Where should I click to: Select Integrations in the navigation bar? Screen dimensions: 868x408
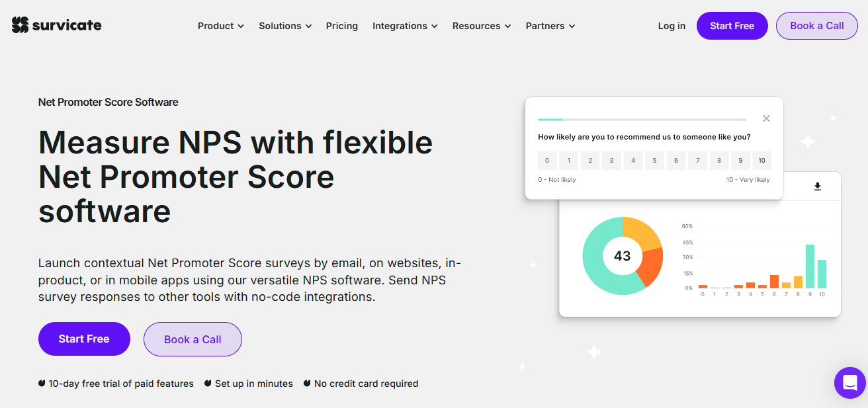(404, 26)
